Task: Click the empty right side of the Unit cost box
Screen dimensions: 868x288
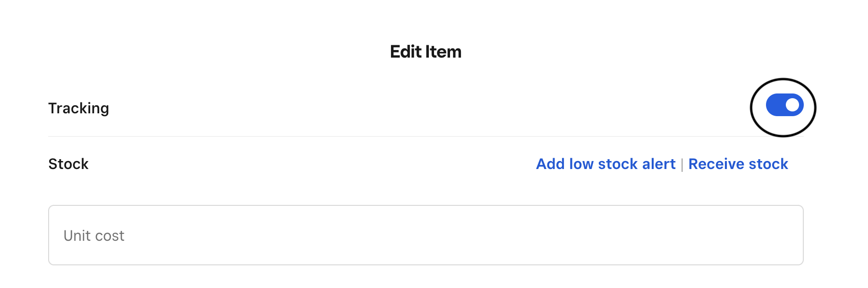Action: [708, 235]
